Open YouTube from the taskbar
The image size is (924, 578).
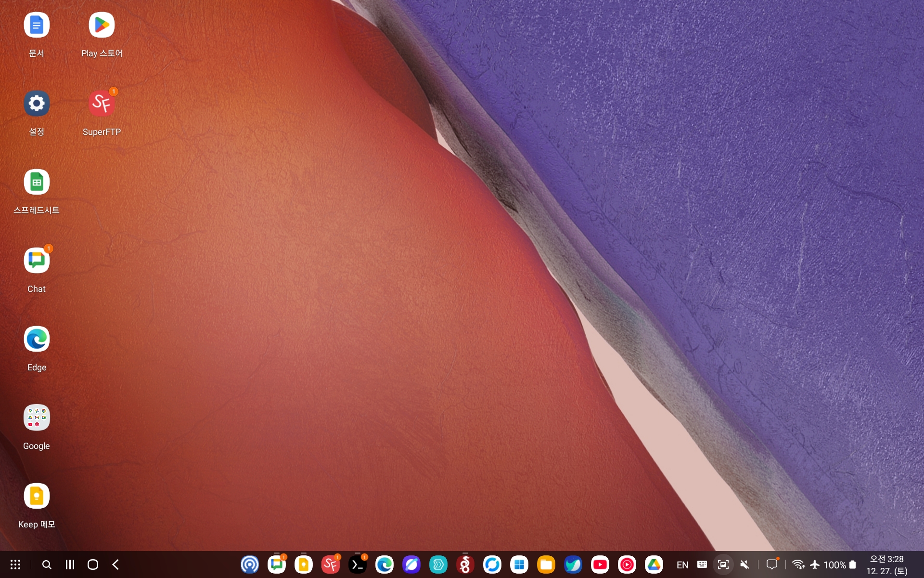(600, 565)
